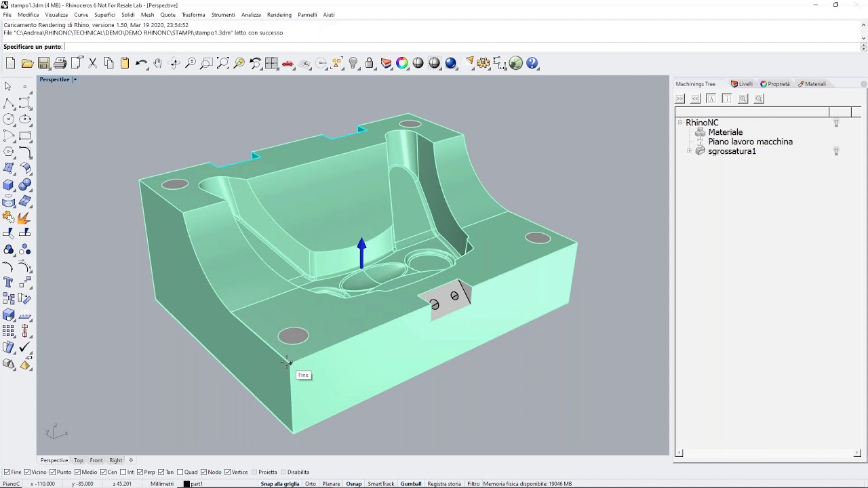Open the blue render sphere tool
868x488 pixels.
tap(451, 63)
